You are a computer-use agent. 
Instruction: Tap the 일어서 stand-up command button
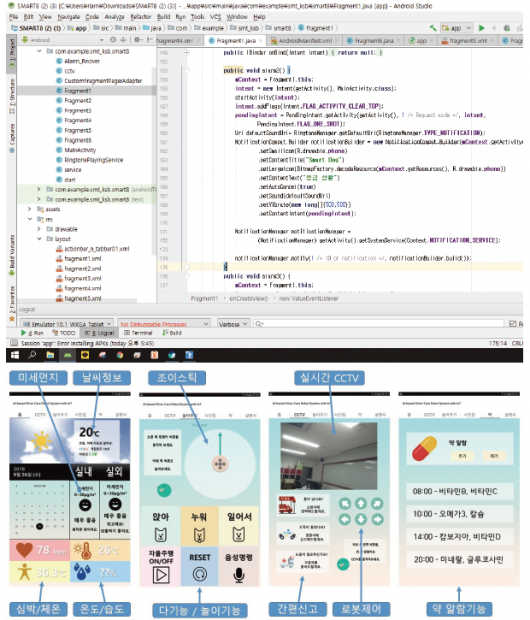click(238, 526)
